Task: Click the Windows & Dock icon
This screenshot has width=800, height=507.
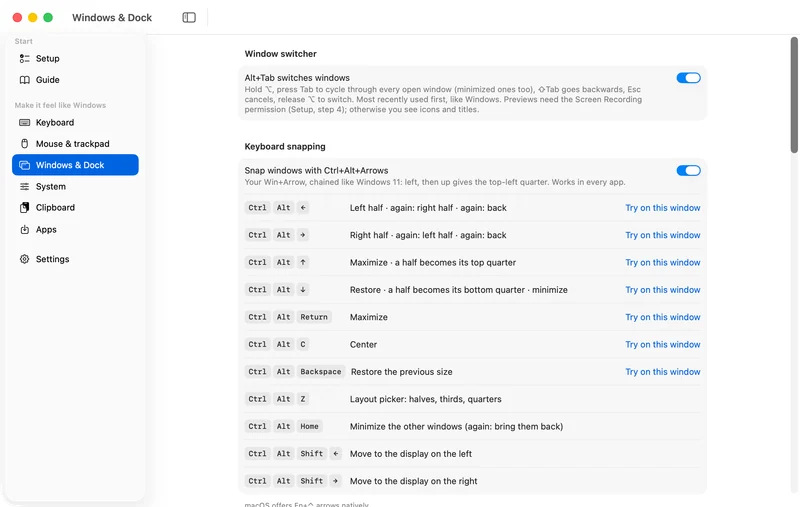Action: point(24,165)
